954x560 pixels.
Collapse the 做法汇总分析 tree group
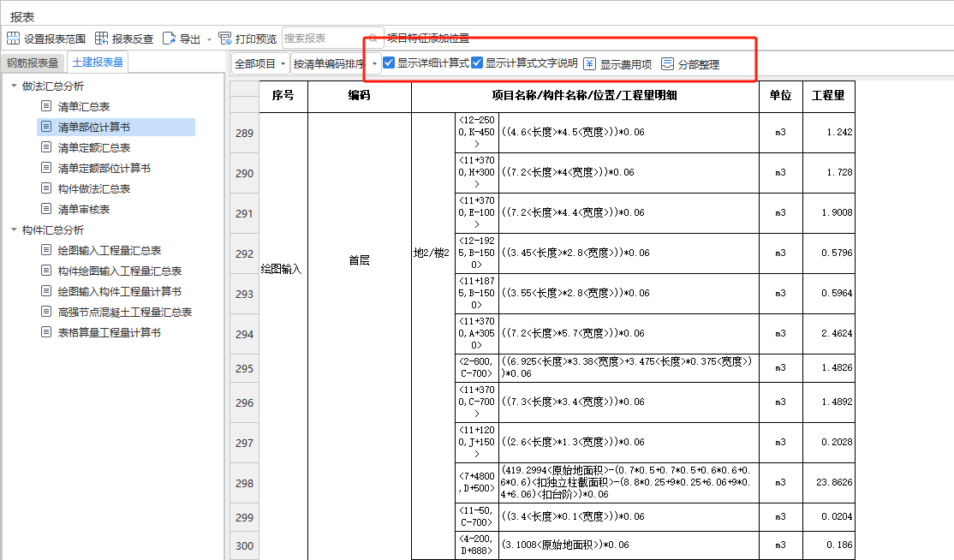click(x=14, y=86)
